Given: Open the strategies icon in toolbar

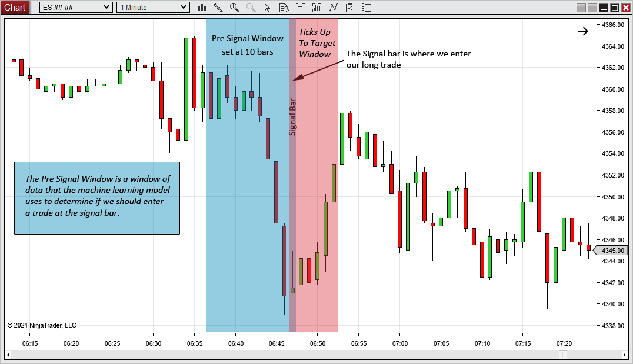Looking at the screenshot, I should 350,8.
